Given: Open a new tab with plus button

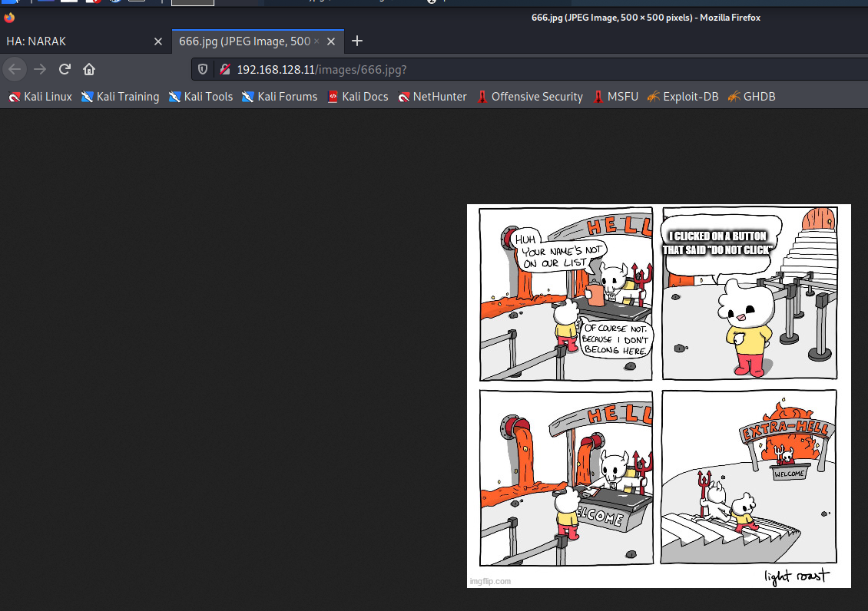Looking at the screenshot, I should coord(357,41).
